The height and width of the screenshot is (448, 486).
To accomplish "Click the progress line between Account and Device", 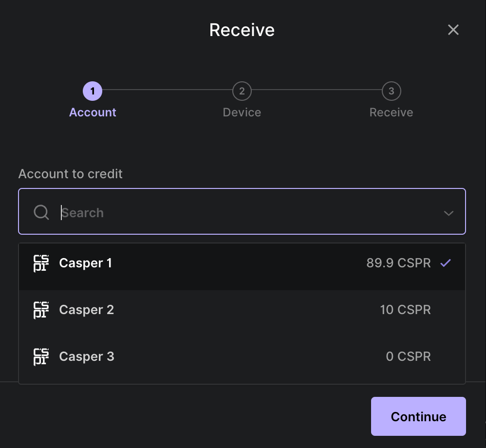I will click(x=167, y=91).
